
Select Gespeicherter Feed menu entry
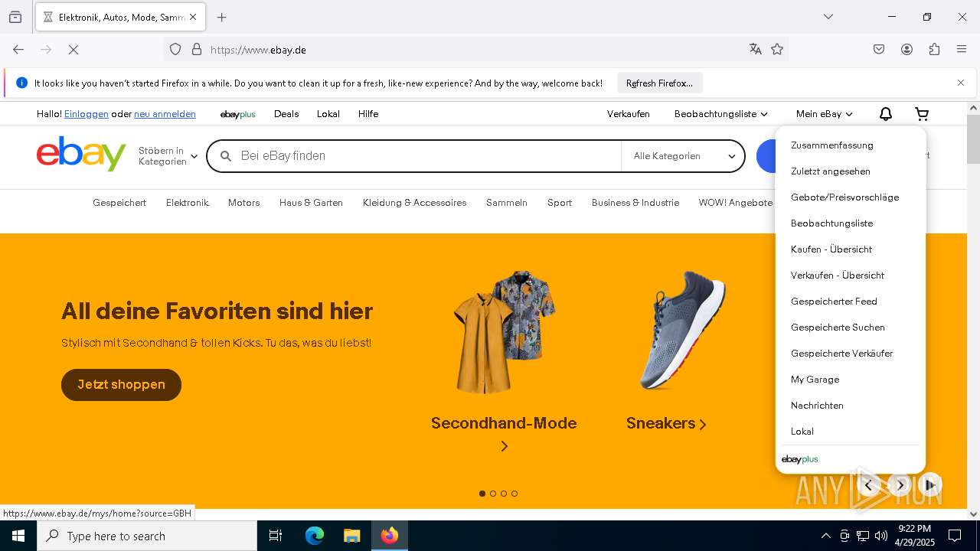(834, 302)
